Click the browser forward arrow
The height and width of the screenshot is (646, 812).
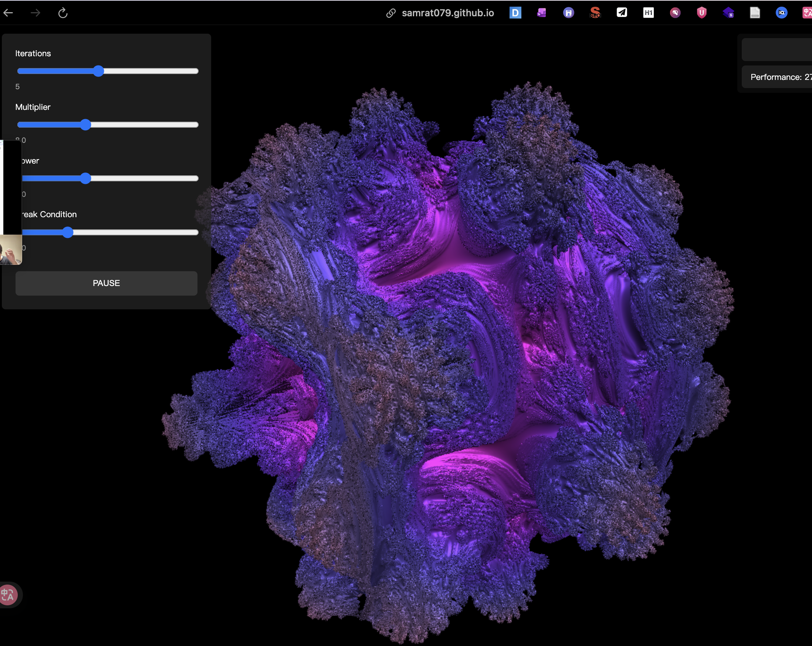point(35,13)
